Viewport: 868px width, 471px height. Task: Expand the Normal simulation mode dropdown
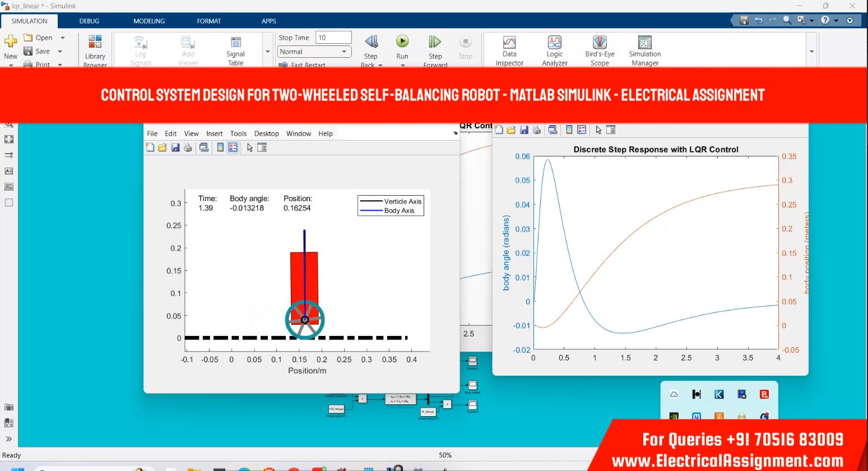[344, 52]
